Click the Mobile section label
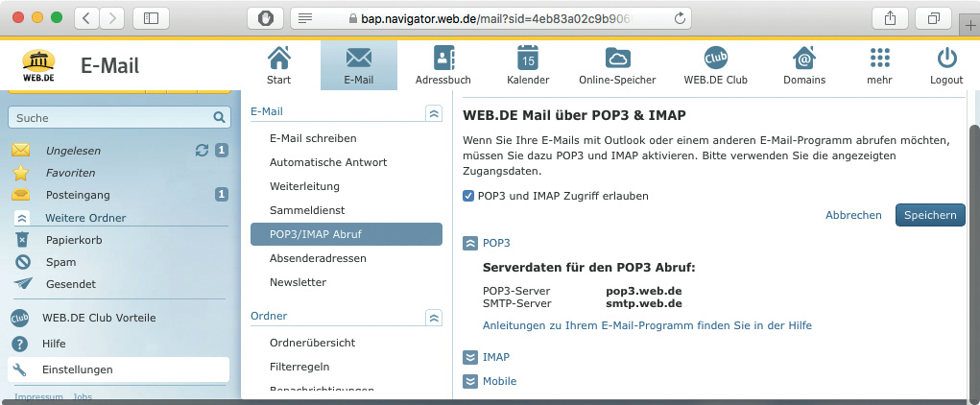The height and width of the screenshot is (405, 980). (x=499, y=381)
